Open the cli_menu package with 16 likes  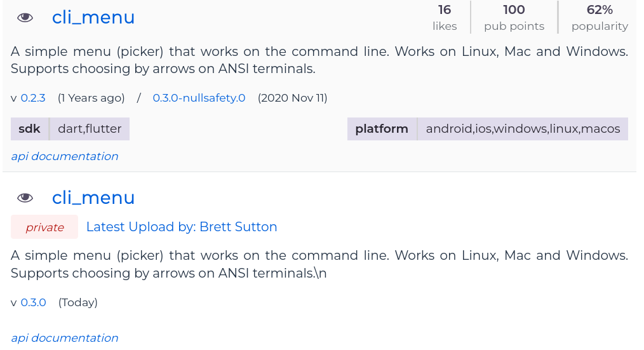(93, 18)
